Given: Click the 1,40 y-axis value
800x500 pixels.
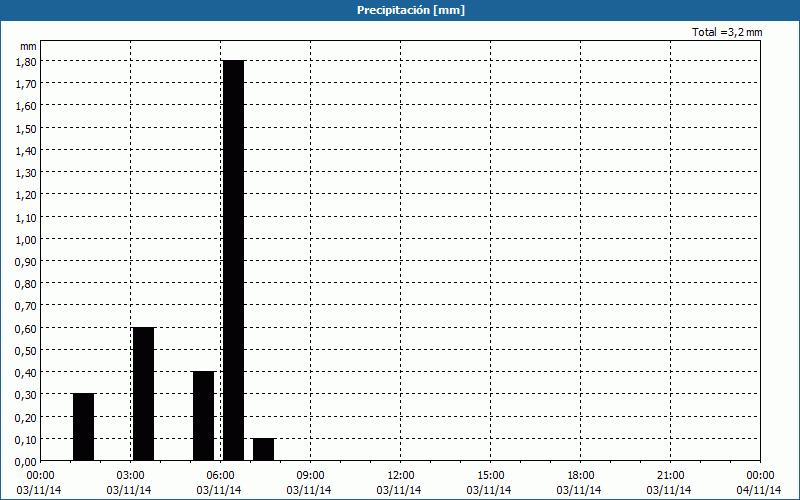Looking at the screenshot, I should [x=26, y=150].
